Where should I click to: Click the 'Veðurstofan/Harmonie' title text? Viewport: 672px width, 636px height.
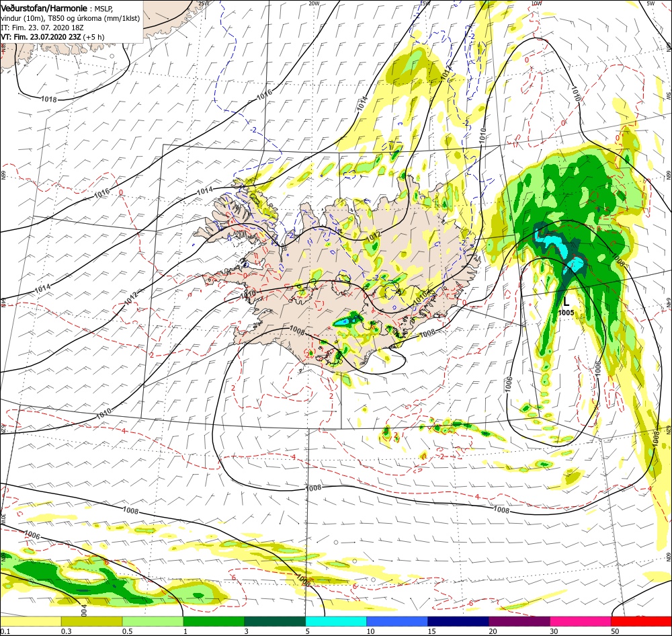tap(44, 8)
